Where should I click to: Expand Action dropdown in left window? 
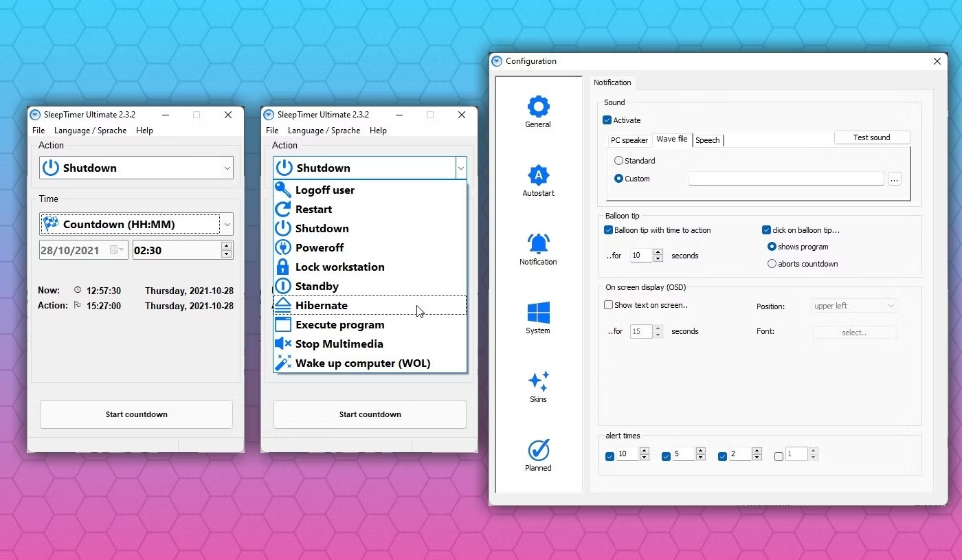(x=227, y=168)
